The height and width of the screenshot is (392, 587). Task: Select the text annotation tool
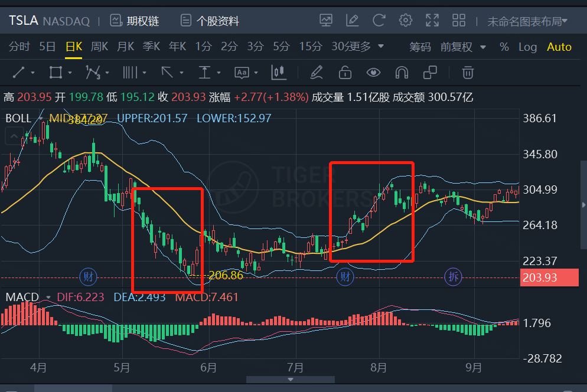242,73
